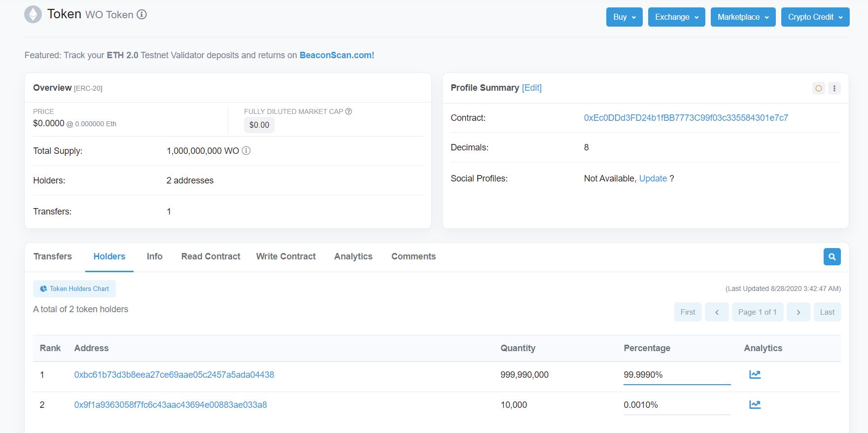This screenshot has height=433, width=868.
Task: Follow the BeaconScan.com link
Action: [x=337, y=55]
